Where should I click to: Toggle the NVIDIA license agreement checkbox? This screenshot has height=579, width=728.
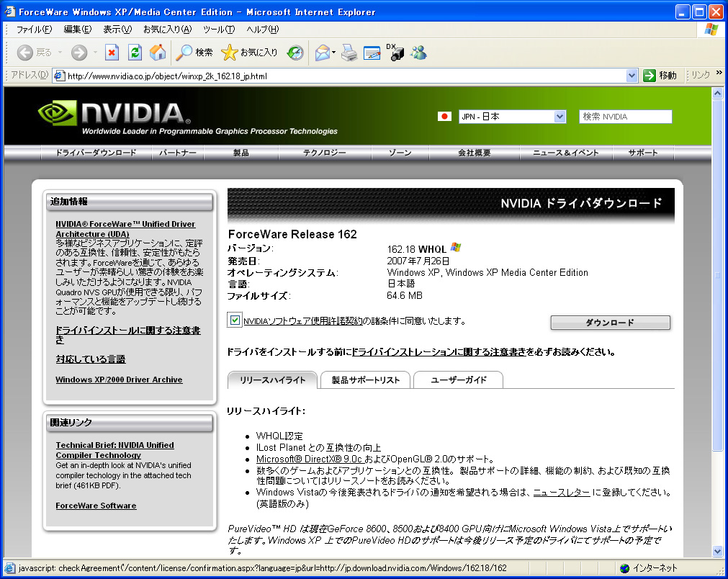tap(235, 320)
